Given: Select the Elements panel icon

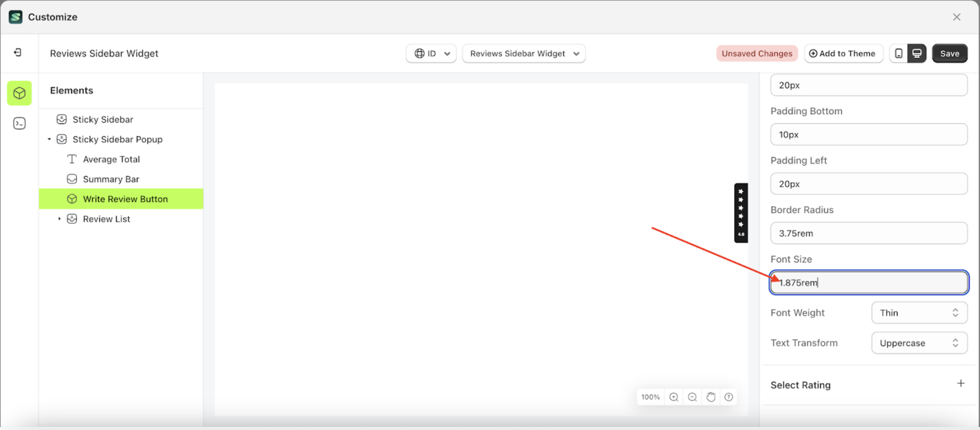Looking at the screenshot, I should 19,93.
